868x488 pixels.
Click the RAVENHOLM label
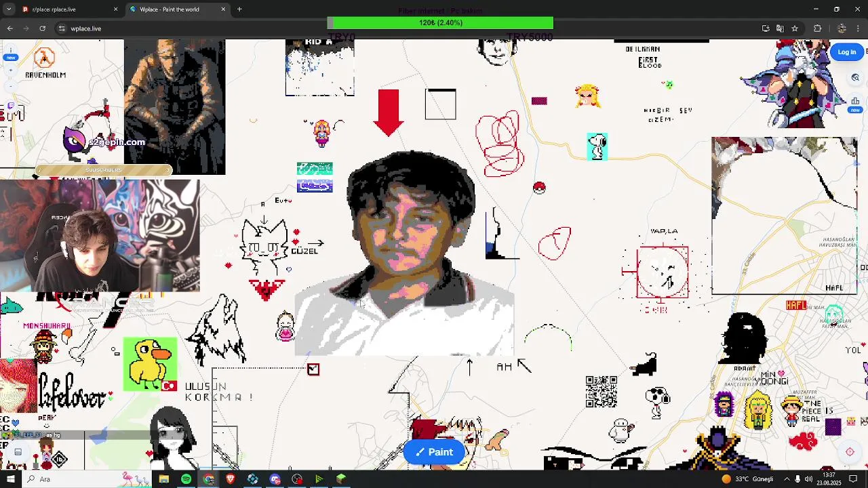(x=45, y=75)
